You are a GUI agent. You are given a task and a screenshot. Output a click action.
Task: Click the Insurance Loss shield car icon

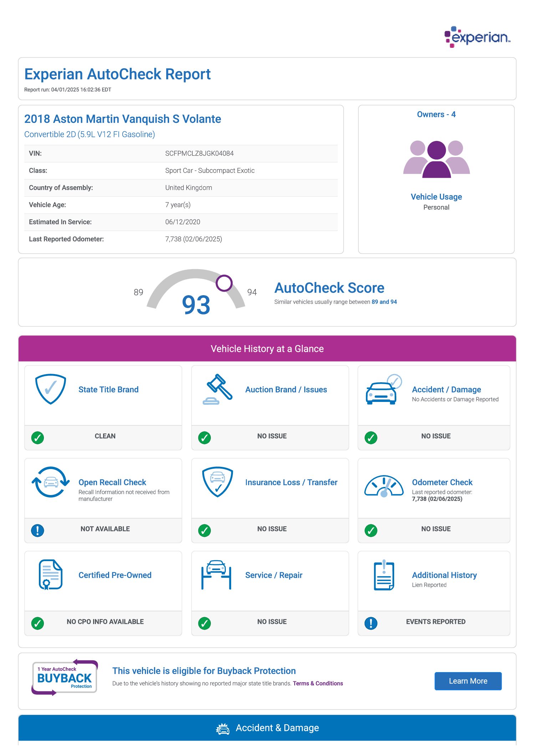217,482
